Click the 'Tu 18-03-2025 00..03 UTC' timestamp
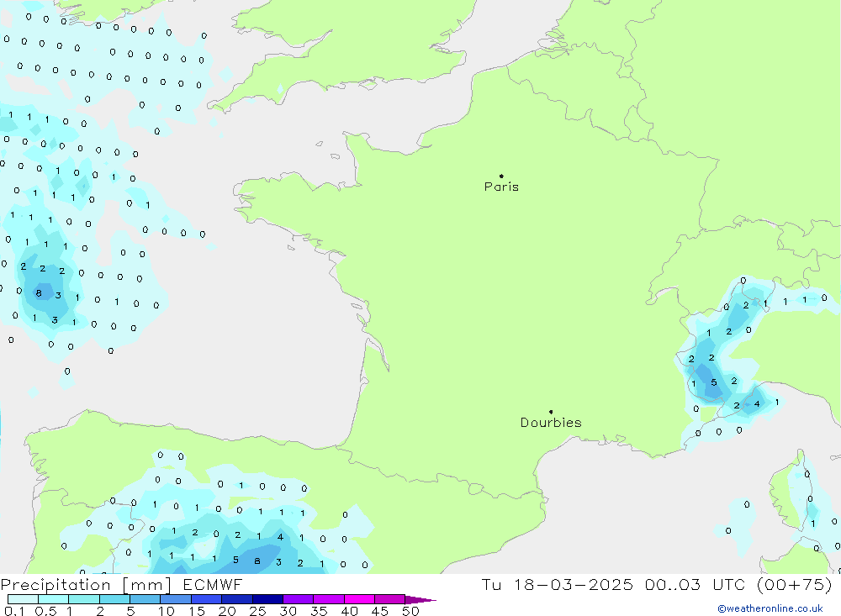The height and width of the screenshot is (616, 841). point(616,584)
